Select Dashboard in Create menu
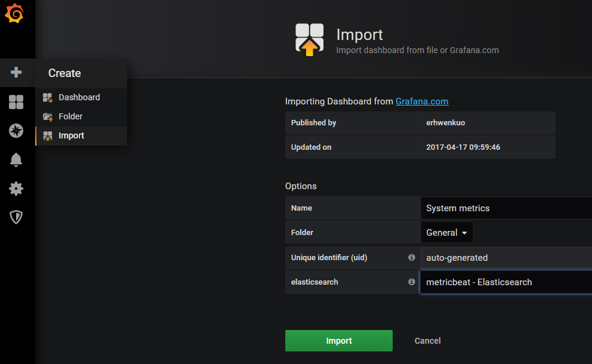The width and height of the screenshot is (592, 364). (x=81, y=97)
